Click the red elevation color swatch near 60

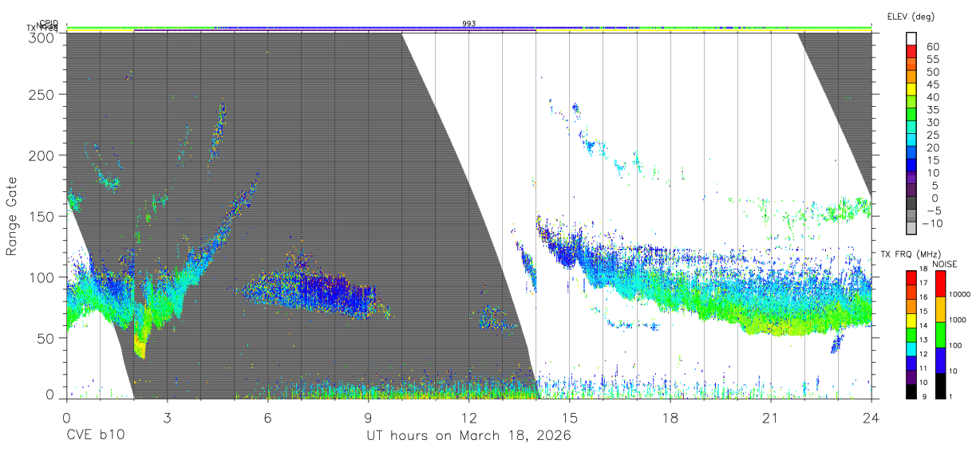pos(912,52)
